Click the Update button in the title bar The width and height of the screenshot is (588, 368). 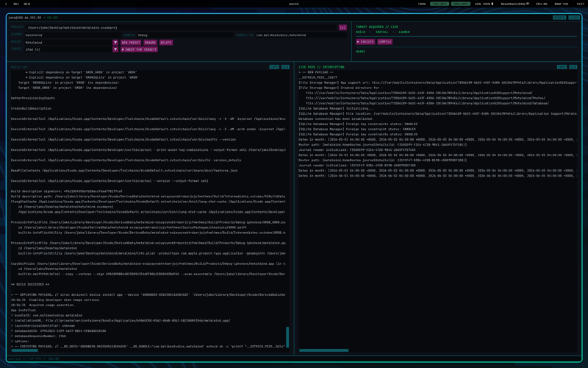point(559,18)
